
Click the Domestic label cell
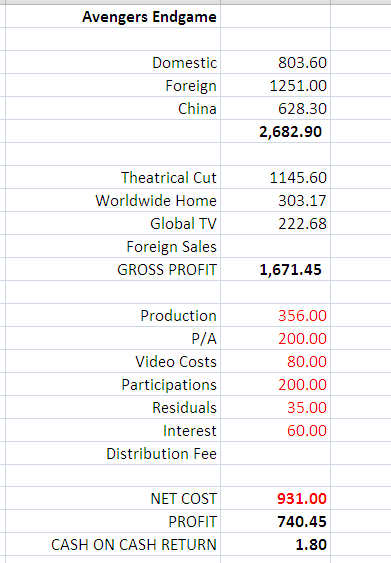coord(113,62)
